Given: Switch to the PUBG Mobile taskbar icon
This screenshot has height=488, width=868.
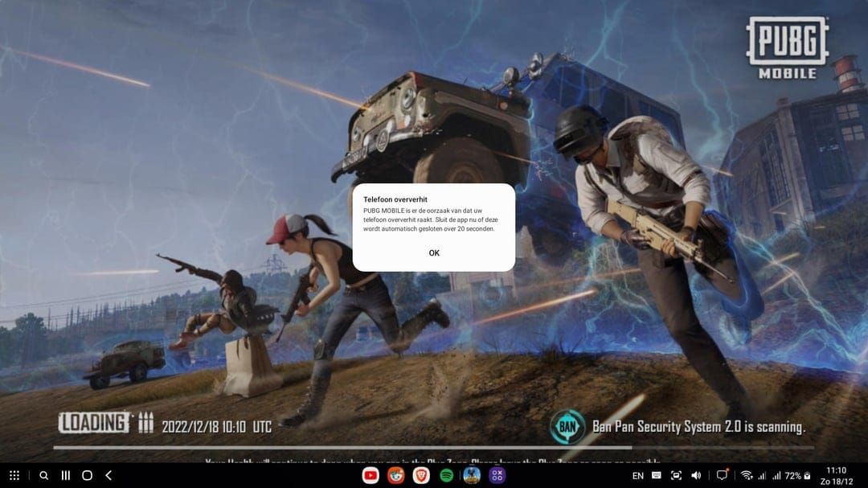Looking at the screenshot, I should [472, 475].
